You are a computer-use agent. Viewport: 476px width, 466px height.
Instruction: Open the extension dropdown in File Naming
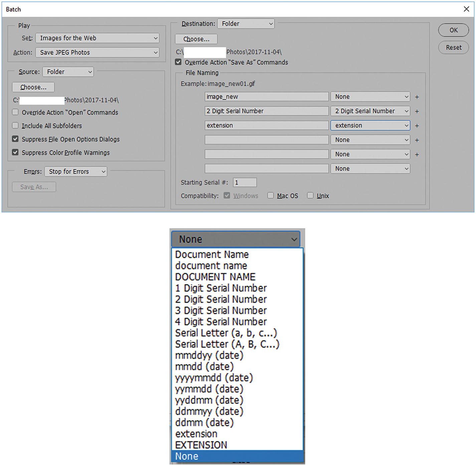tap(370, 126)
